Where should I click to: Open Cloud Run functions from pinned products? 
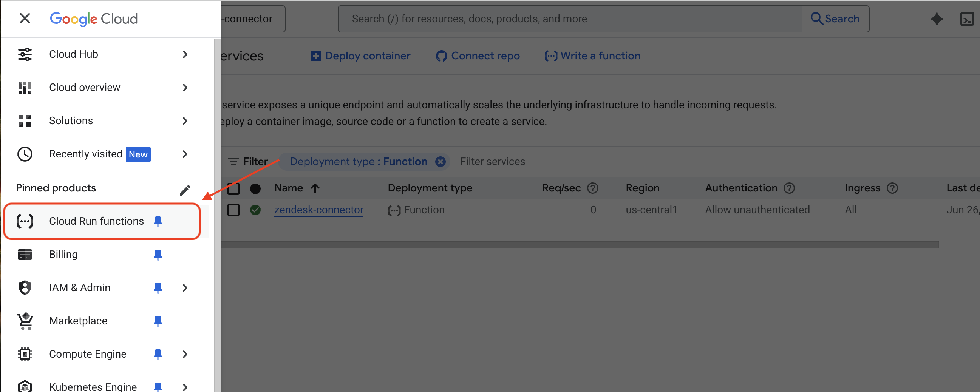tap(96, 221)
